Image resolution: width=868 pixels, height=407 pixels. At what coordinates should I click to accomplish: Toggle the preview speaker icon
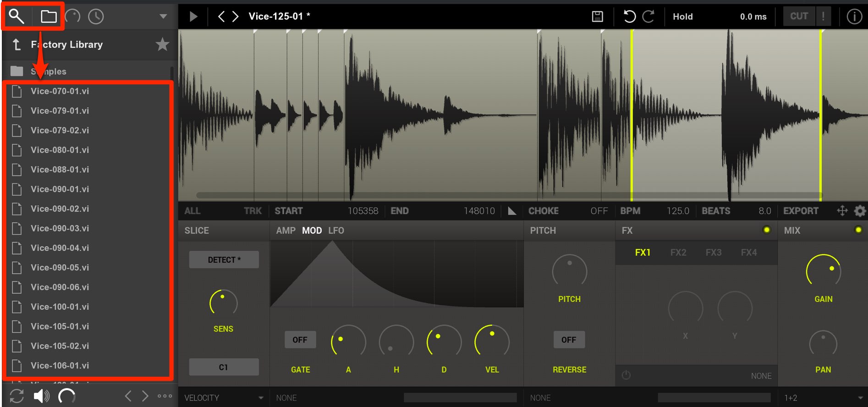[x=42, y=396]
